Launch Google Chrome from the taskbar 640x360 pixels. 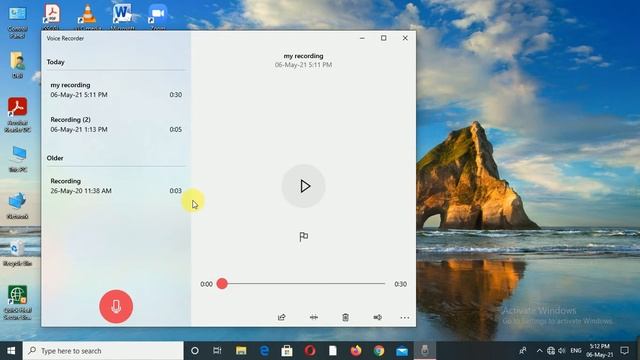pyautogui.click(x=379, y=351)
